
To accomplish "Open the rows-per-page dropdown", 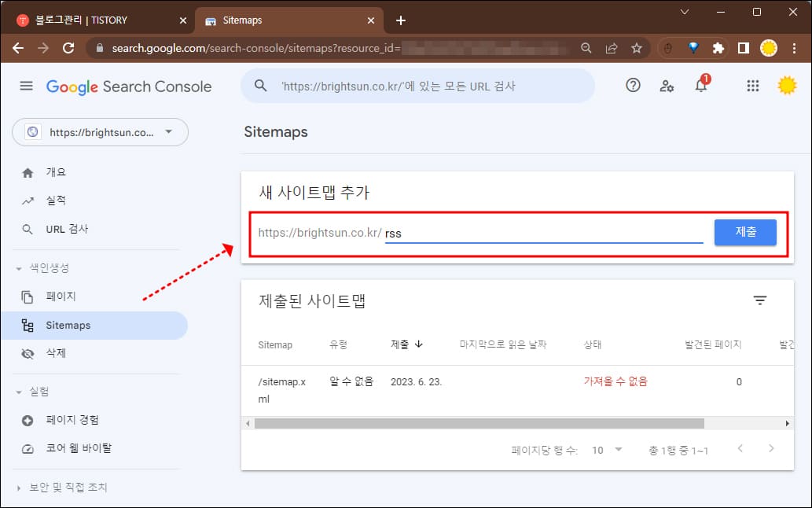I will 607,450.
